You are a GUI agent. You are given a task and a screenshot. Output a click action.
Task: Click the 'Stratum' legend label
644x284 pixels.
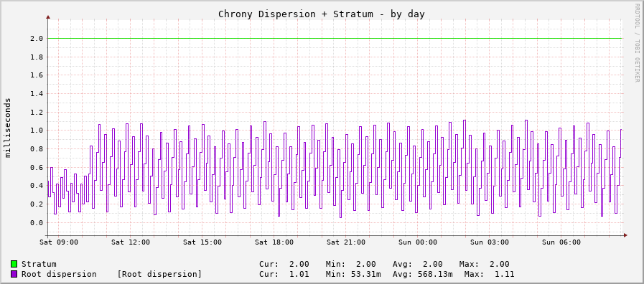tap(39, 264)
